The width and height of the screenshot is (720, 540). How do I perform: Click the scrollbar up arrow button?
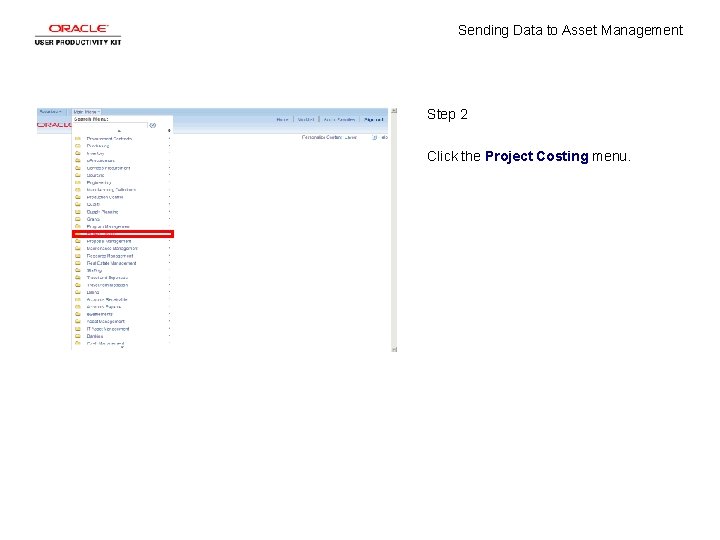pyautogui.click(x=394, y=111)
